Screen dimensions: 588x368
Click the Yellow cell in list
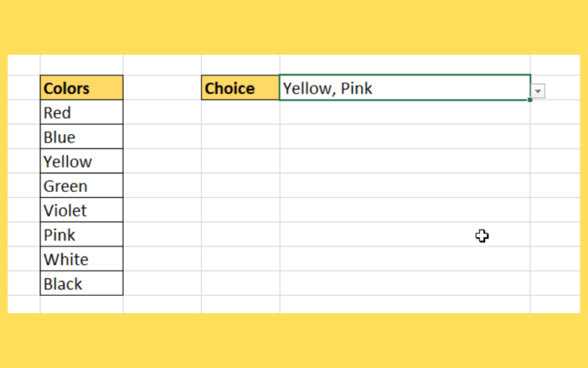(x=82, y=160)
